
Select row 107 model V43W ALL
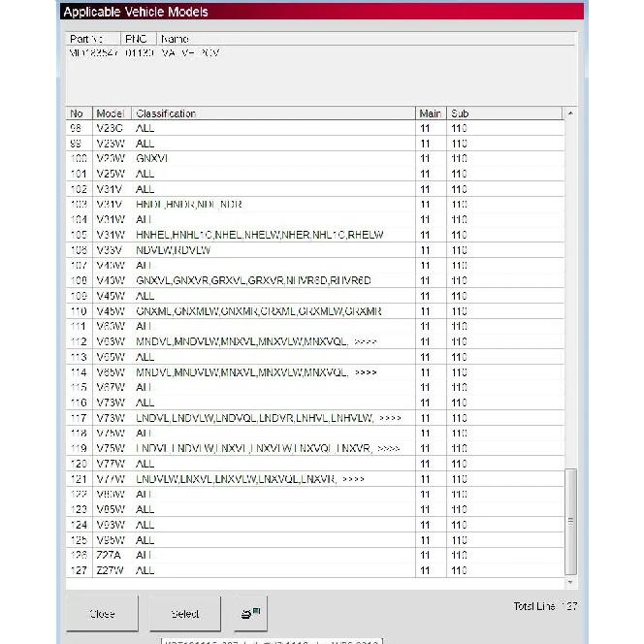315,266
